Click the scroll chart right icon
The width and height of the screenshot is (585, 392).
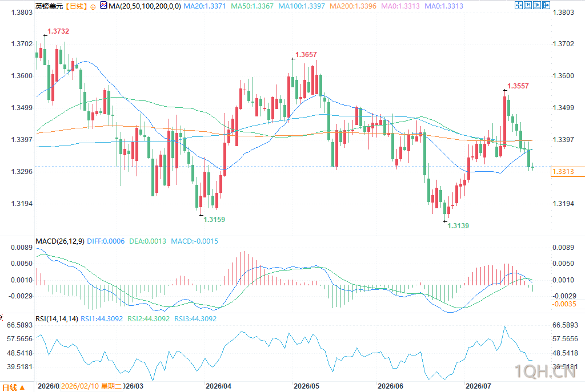(x=537, y=5)
